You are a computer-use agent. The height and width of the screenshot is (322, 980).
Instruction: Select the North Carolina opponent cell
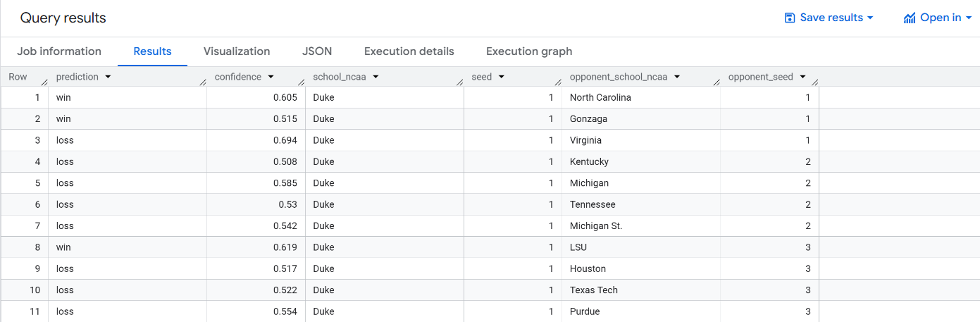(641, 98)
